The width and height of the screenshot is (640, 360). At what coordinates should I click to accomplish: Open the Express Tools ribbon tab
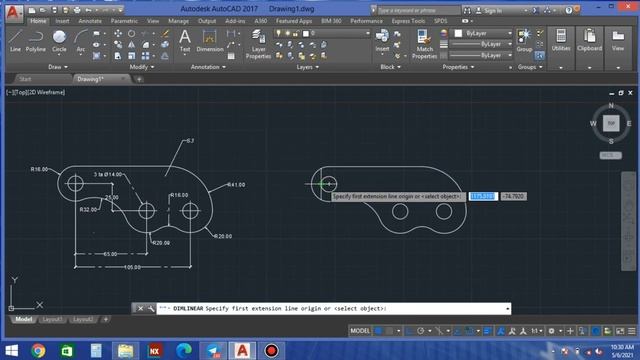tap(408, 21)
